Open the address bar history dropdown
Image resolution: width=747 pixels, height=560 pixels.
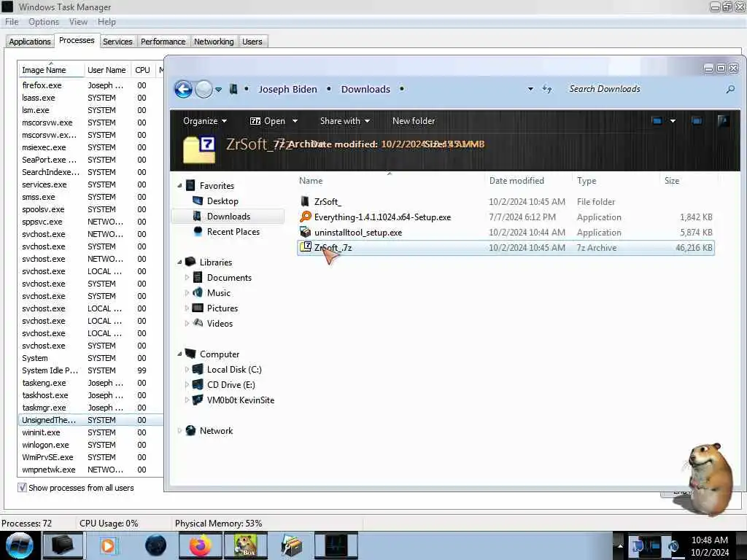(x=530, y=89)
